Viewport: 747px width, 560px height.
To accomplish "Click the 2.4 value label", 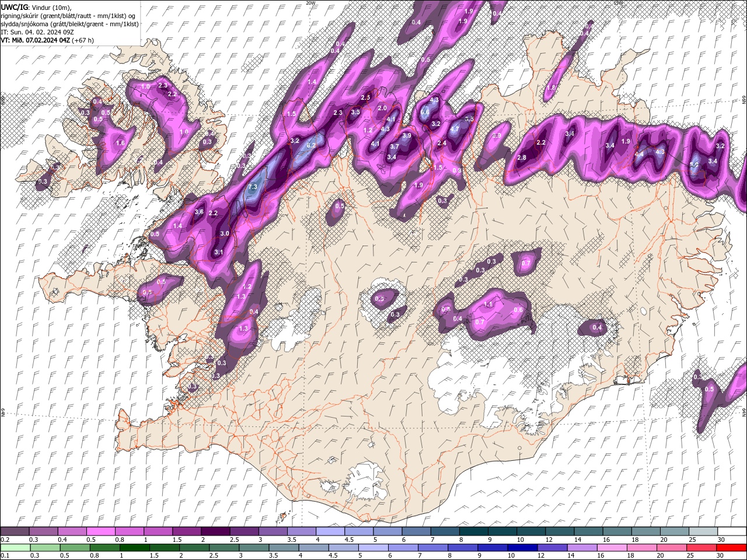I will [x=442, y=143].
